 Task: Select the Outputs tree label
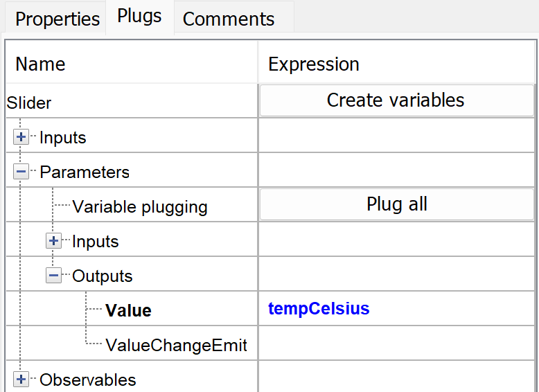click(103, 276)
